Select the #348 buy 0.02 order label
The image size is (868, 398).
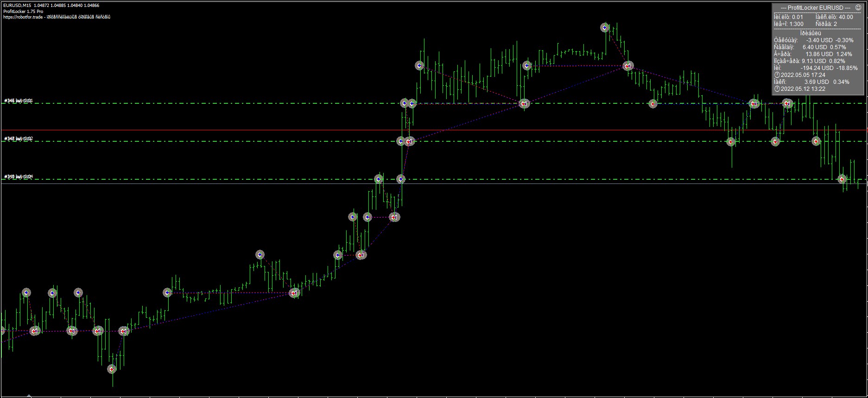19,139
